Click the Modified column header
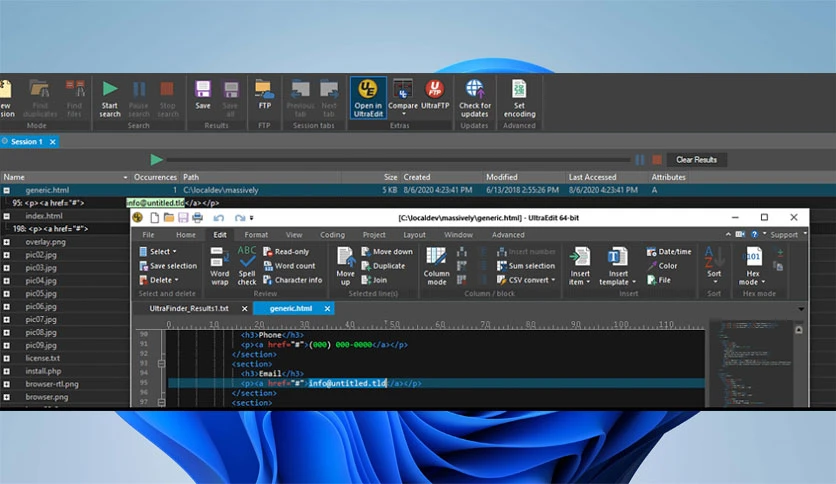 pyautogui.click(x=523, y=177)
